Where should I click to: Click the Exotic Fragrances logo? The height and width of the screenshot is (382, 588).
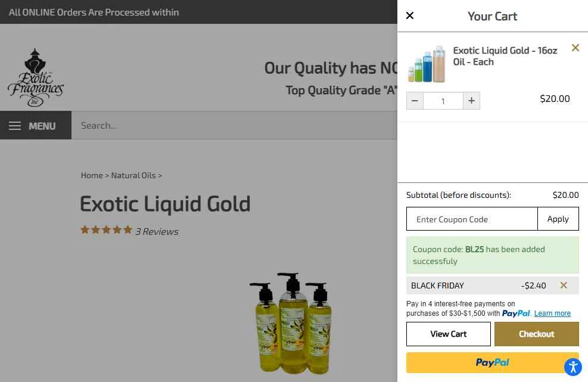pyautogui.click(x=36, y=77)
